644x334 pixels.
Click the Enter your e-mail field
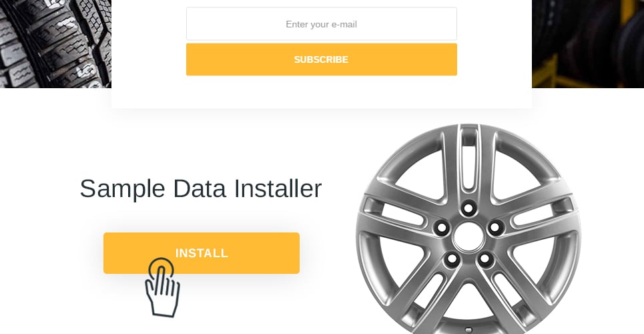(x=321, y=24)
